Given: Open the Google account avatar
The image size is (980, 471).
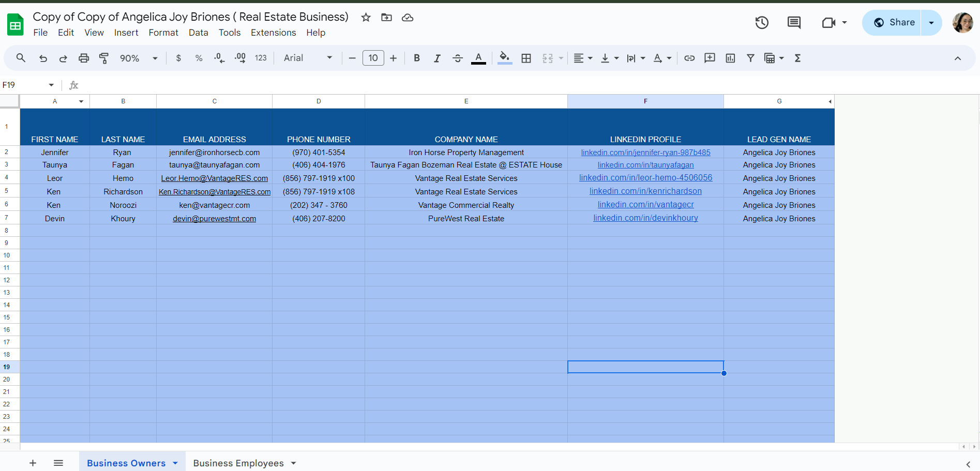Looking at the screenshot, I should (x=962, y=23).
